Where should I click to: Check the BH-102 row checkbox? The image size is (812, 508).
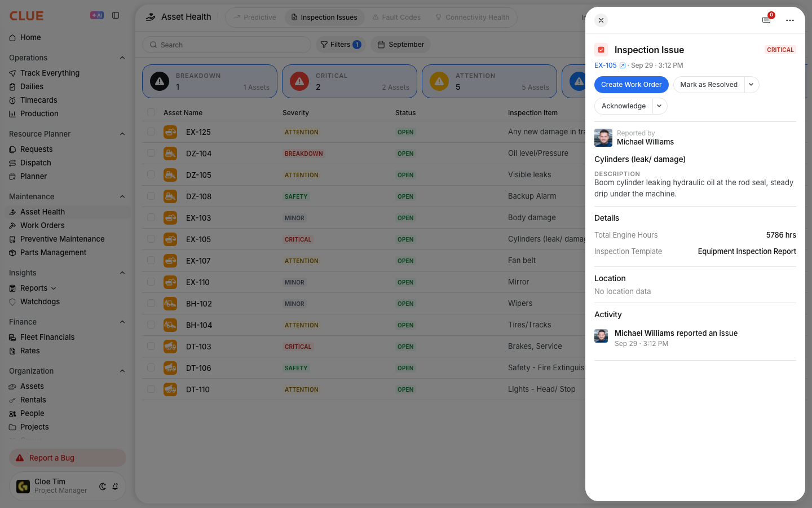click(151, 303)
